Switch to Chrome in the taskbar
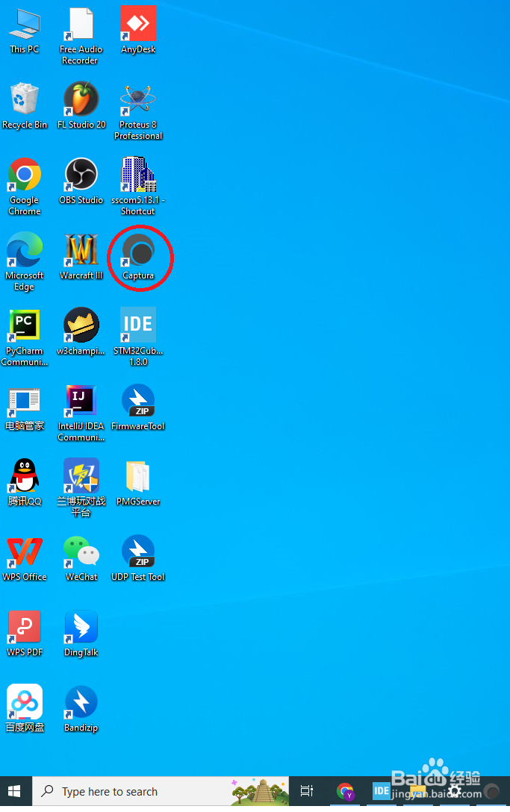Screen dimensions: 510x812 click(x=345, y=791)
